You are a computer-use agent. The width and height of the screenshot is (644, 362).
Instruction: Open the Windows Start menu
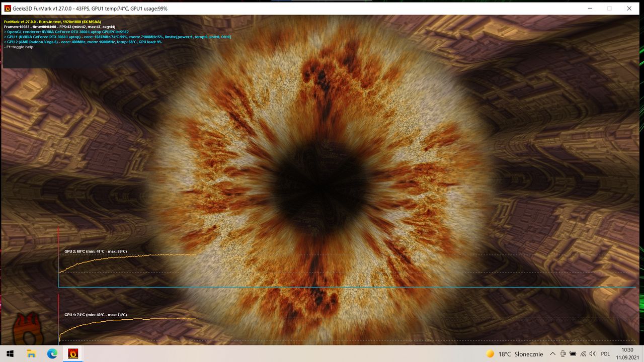tap(10, 354)
